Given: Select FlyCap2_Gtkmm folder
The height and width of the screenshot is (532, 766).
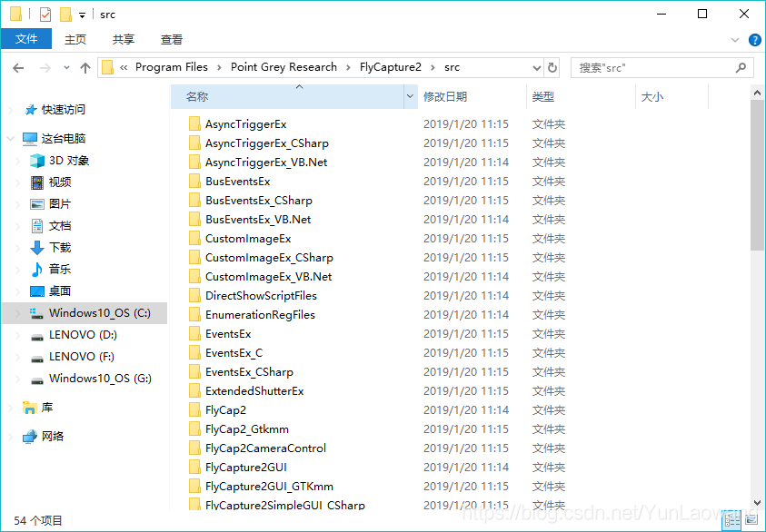Looking at the screenshot, I should [x=247, y=429].
